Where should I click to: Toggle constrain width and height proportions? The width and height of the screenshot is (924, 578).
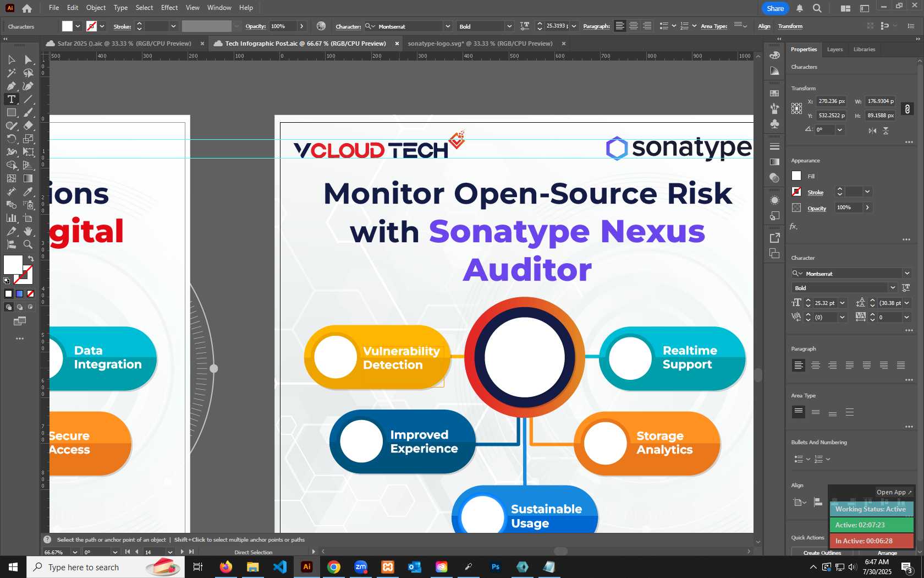pyautogui.click(x=907, y=108)
